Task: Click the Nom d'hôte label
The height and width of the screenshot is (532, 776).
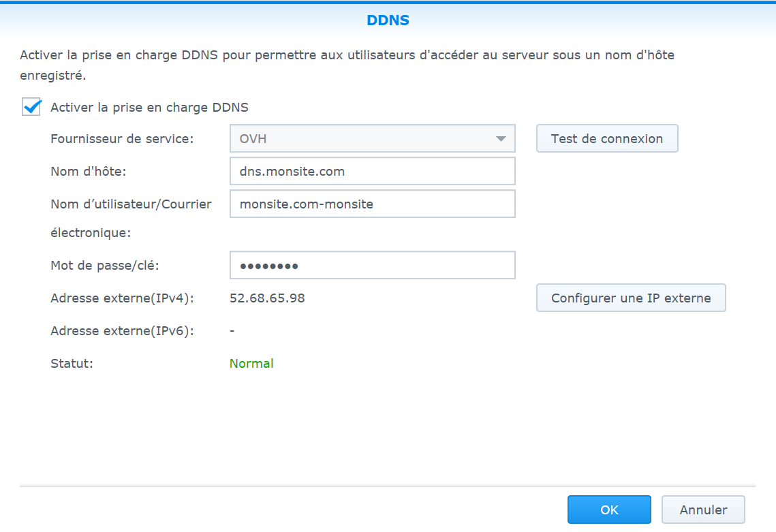Action: coord(89,171)
